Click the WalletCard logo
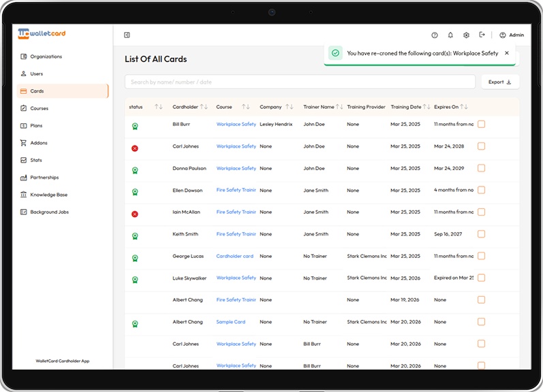543x392 pixels. (x=42, y=33)
